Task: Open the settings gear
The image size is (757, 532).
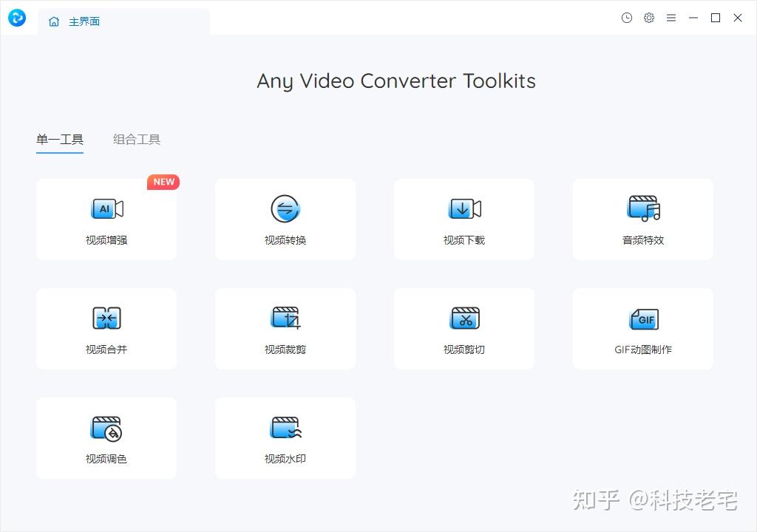Action: point(649,18)
